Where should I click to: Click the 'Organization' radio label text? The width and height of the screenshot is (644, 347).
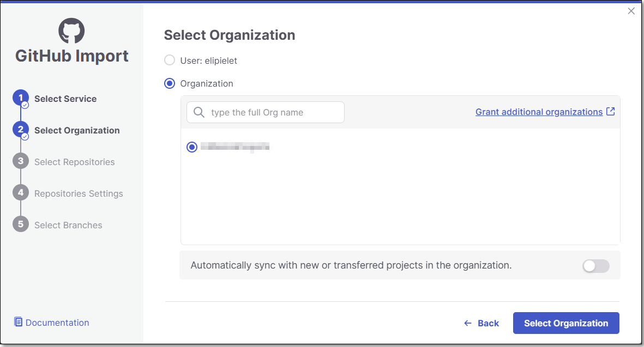[x=207, y=84]
